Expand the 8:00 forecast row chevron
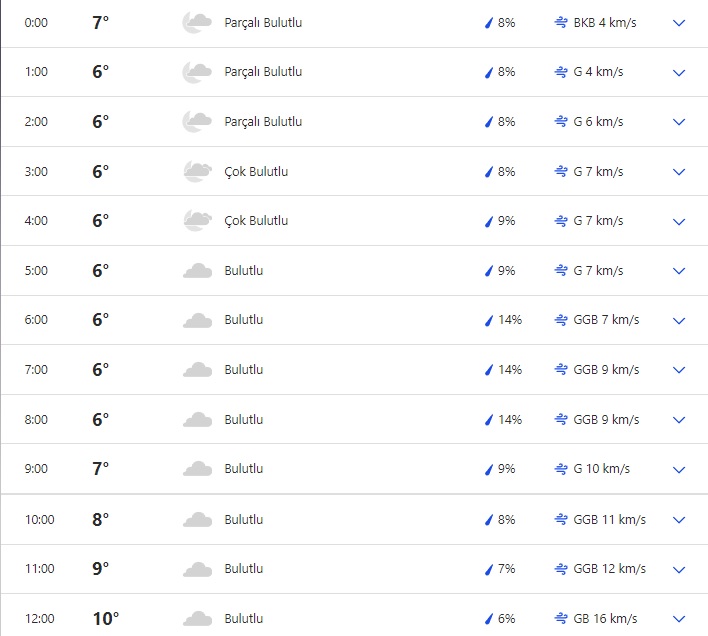Screen dimensions: 708x636 (679, 420)
